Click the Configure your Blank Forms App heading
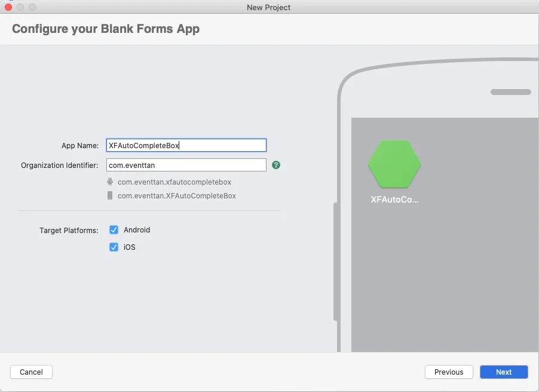 (x=106, y=29)
